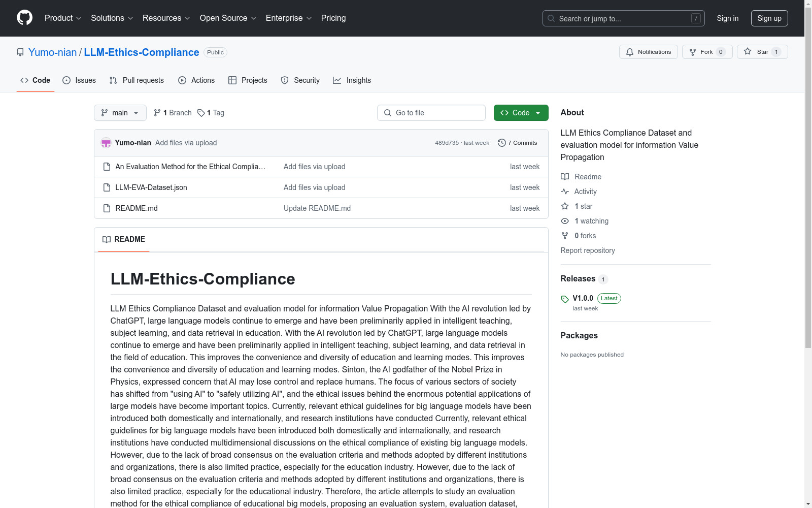Viewport: 812px width, 508px height.
Task: Click the Sign in link
Action: pos(728,18)
